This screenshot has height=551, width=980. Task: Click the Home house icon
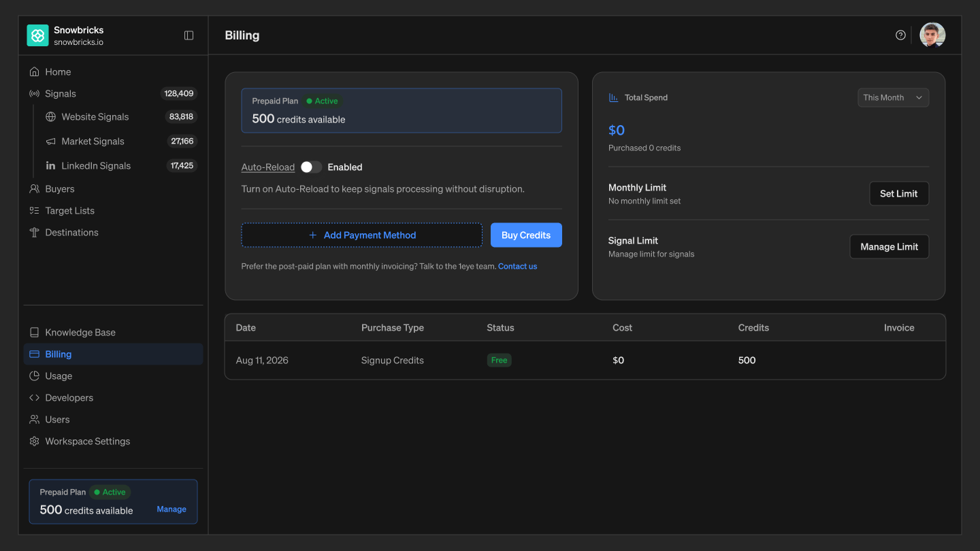pyautogui.click(x=35, y=72)
